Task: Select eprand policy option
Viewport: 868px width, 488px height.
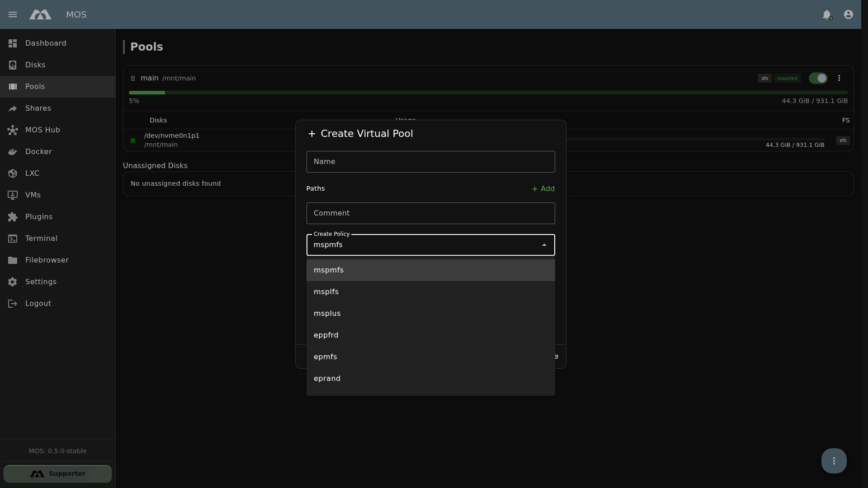Action: click(x=431, y=379)
